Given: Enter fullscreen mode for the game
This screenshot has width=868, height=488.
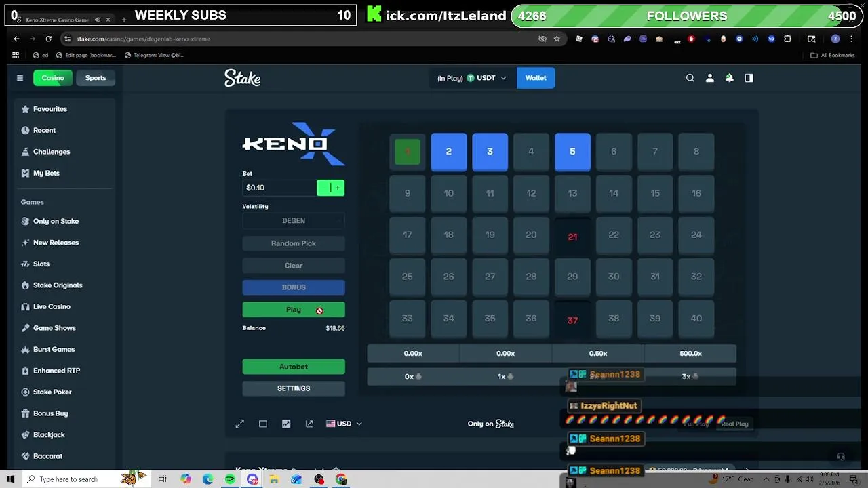Looking at the screenshot, I should click(240, 424).
